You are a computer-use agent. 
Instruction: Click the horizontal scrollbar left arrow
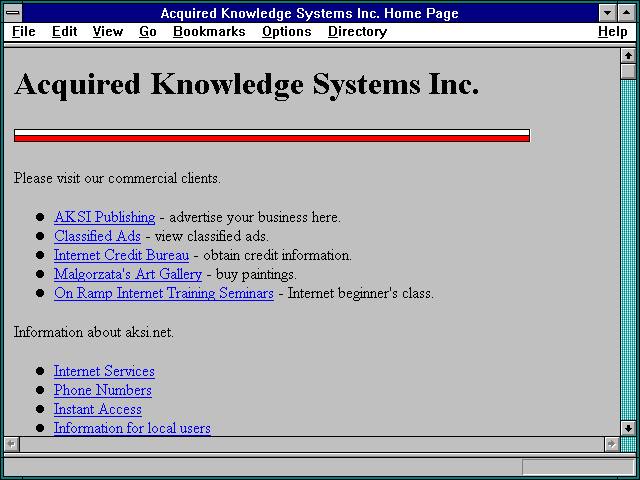pos(11,444)
